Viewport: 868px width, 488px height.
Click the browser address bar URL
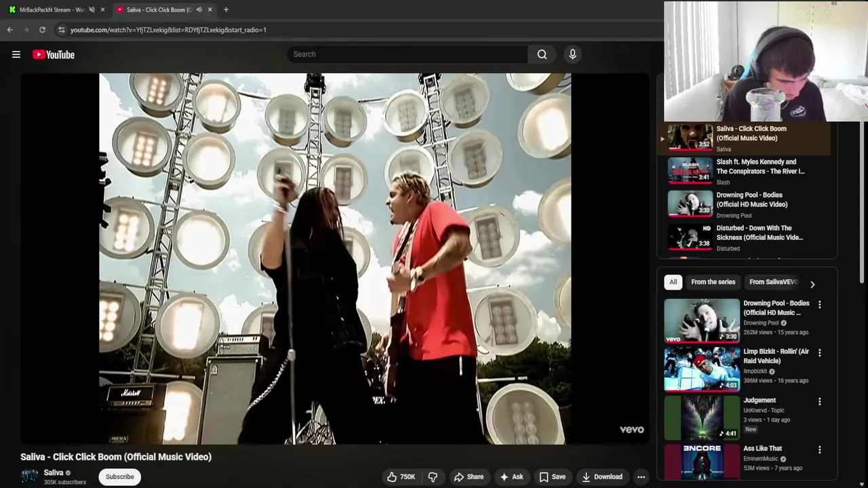[168, 30]
